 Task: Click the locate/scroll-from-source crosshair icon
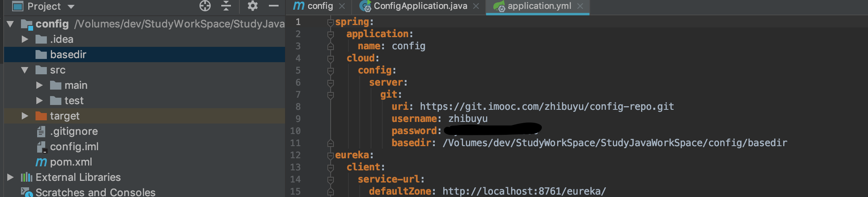click(205, 6)
